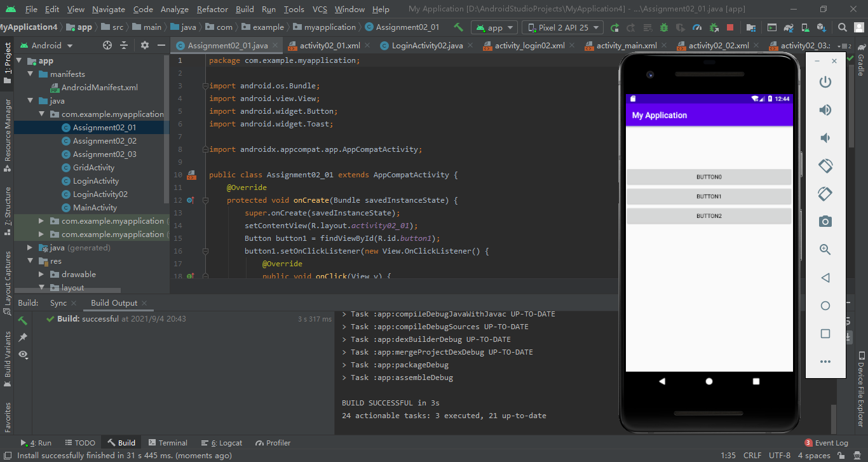
Task: Click Select Opened File target icon
Action: pyautogui.click(x=107, y=45)
